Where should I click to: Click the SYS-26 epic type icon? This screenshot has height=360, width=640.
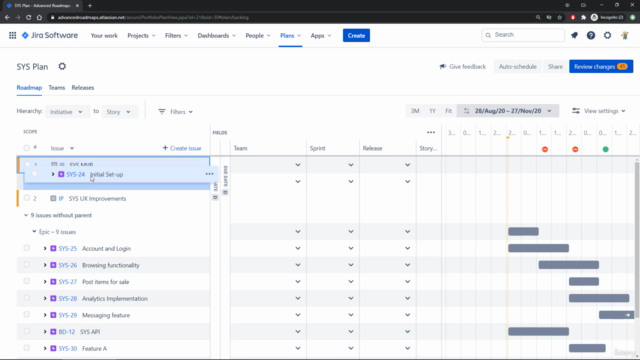tap(53, 265)
